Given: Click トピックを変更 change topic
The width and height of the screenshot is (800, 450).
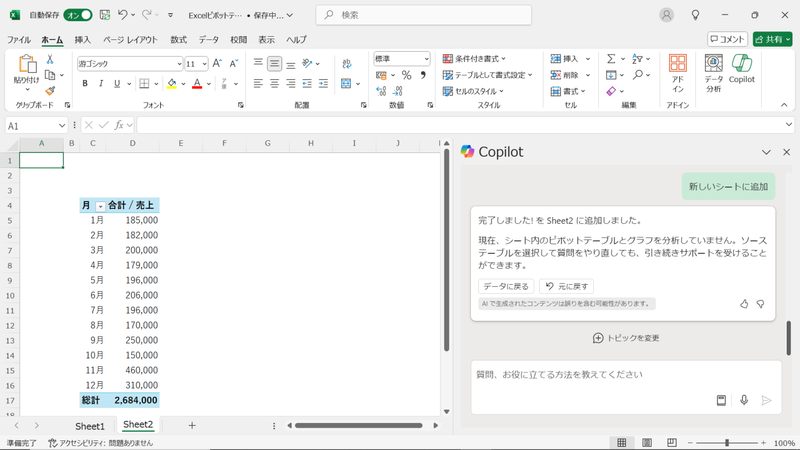Looking at the screenshot, I should pyautogui.click(x=626, y=338).
